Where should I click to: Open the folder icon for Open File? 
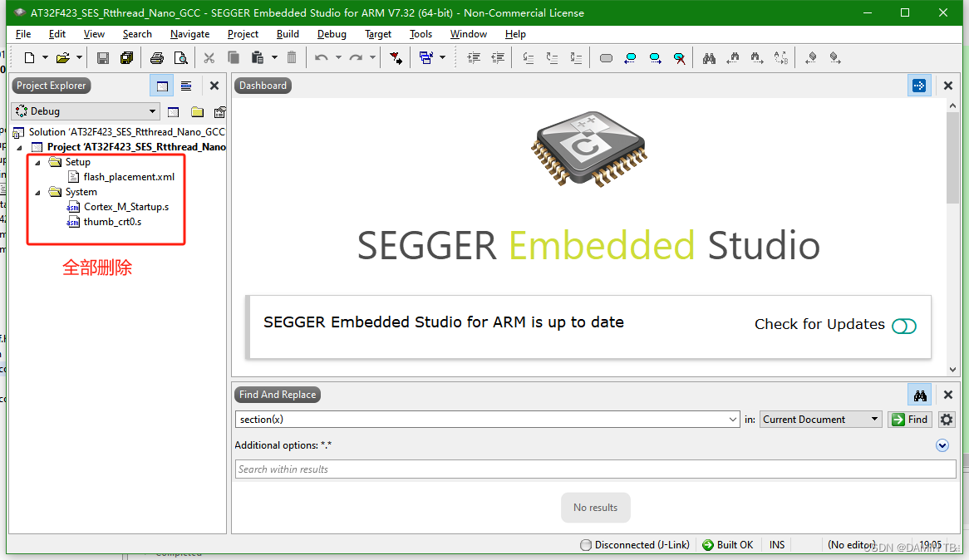tap(62, 58)
